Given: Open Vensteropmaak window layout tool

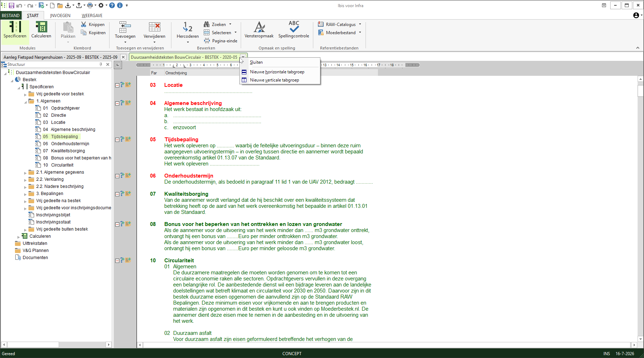Looking at the screenshot, I should 259,30.
